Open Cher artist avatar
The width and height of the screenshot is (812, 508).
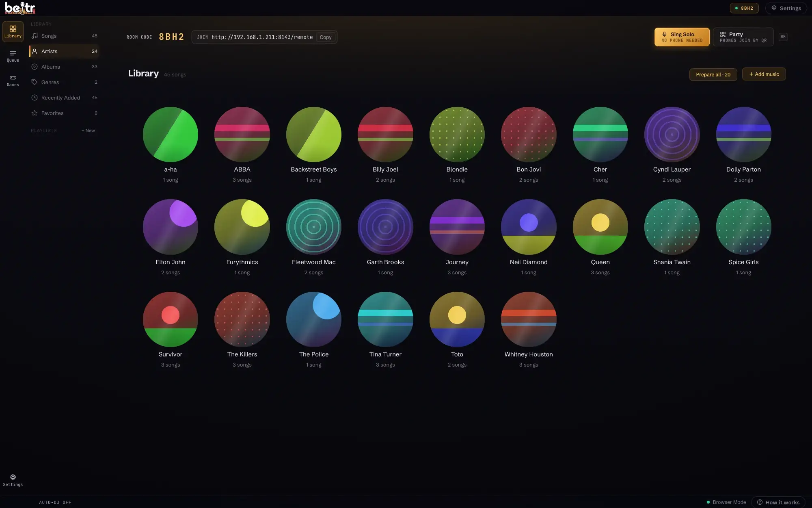pyautogui.click(x=600, y=135)
